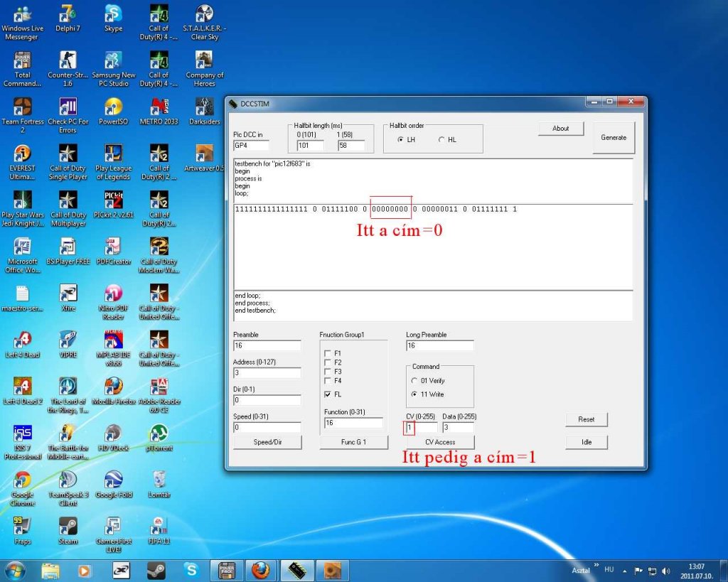Click the CV Access button
The image size is (728, 582).
[440, 442]
